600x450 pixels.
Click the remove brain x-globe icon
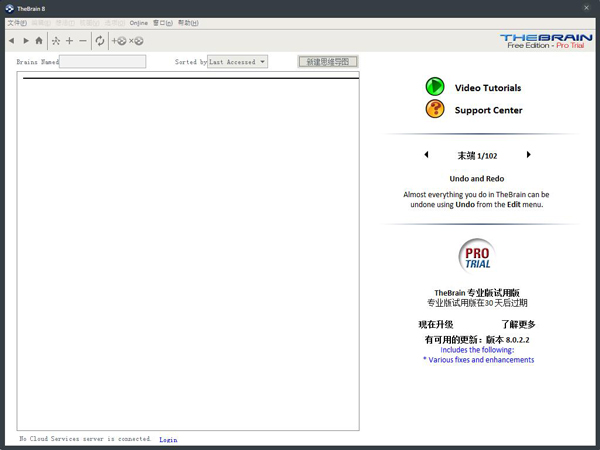[136, 41]
